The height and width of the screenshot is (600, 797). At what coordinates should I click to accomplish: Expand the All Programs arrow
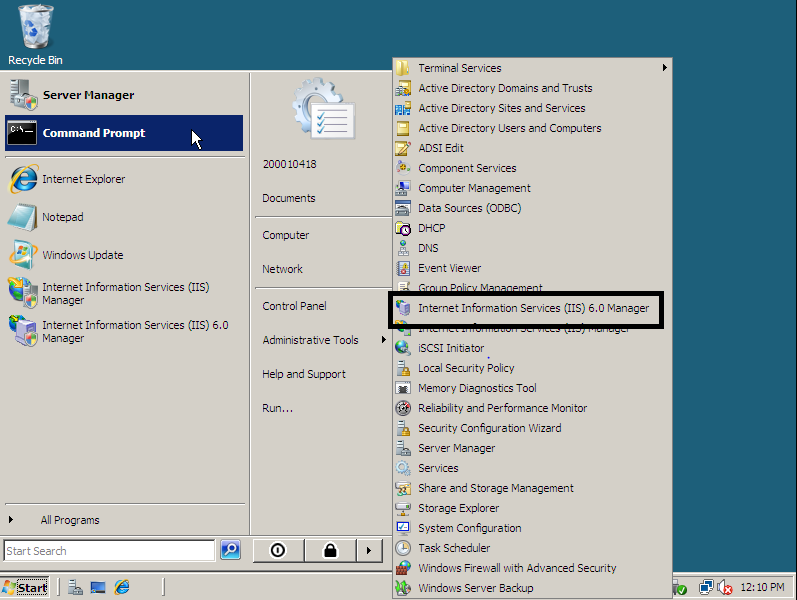[11, 520]
